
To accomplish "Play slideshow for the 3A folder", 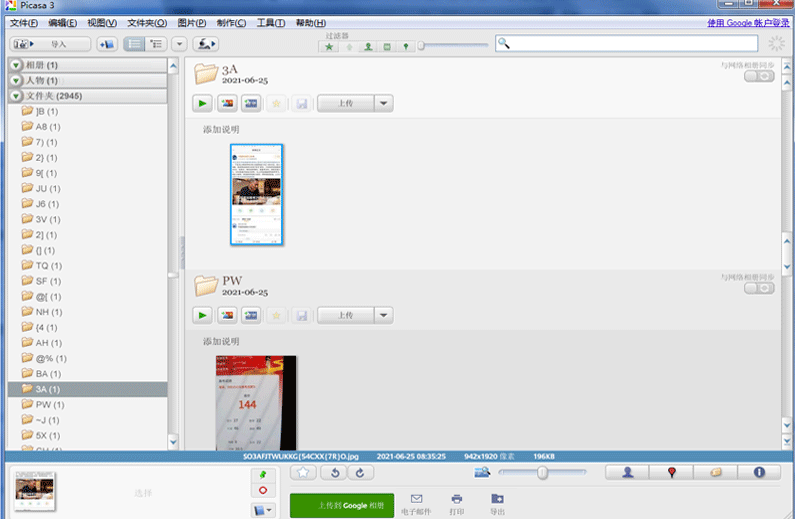I will pos(203,103).
